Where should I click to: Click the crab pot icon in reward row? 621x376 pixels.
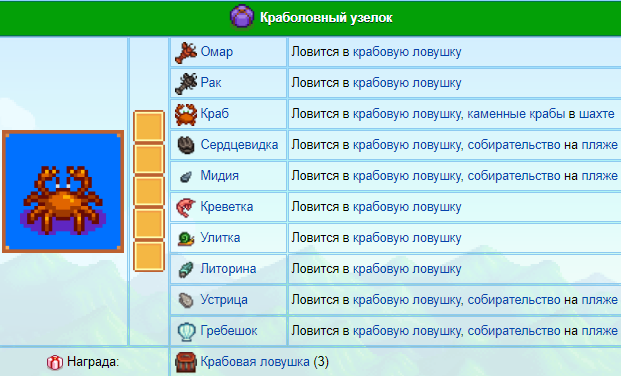[186, 362]
